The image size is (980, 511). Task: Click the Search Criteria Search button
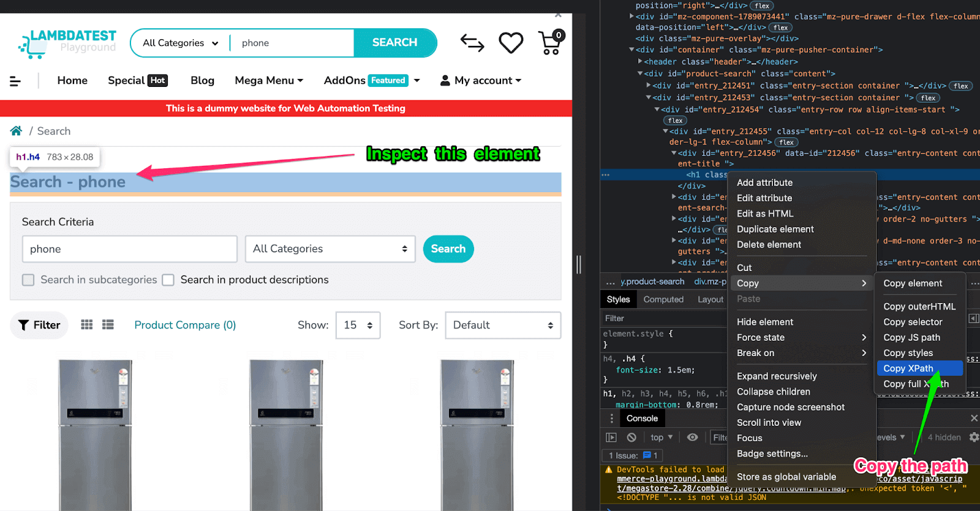tap(448, 249)
